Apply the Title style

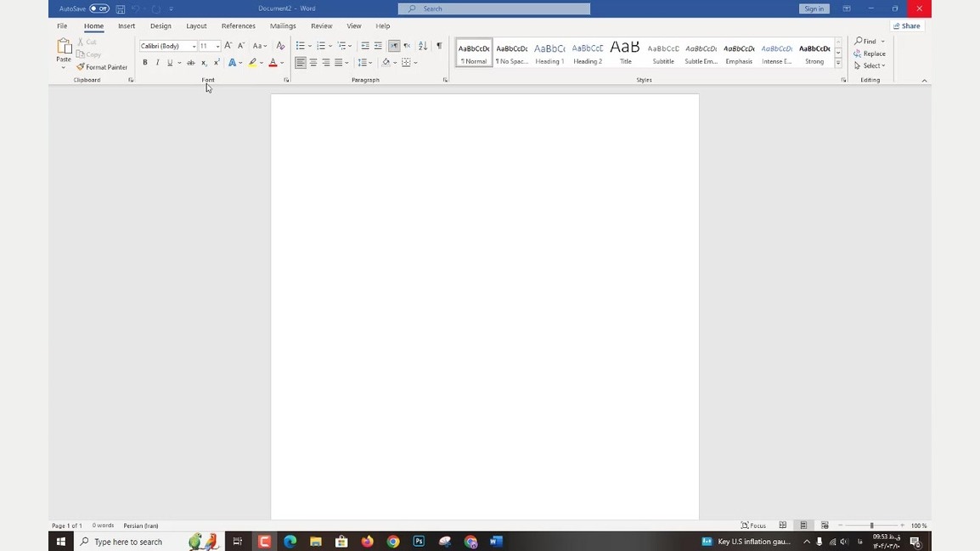[x=626, y=53]
